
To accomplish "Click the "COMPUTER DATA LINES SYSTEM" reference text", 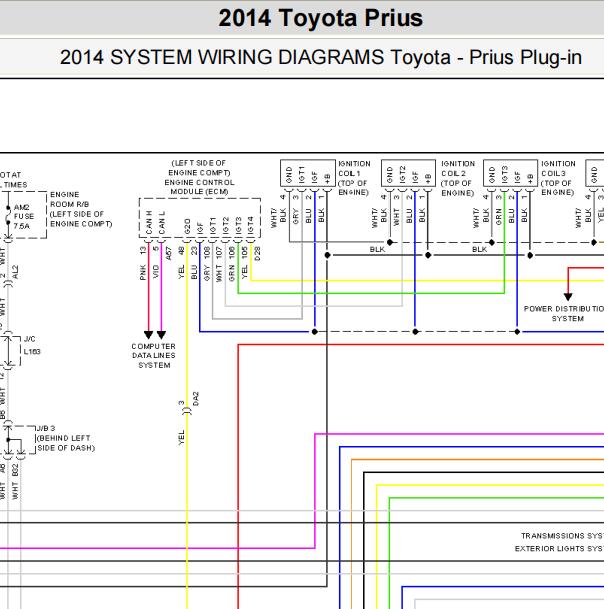I will click(x=154, y=355).
